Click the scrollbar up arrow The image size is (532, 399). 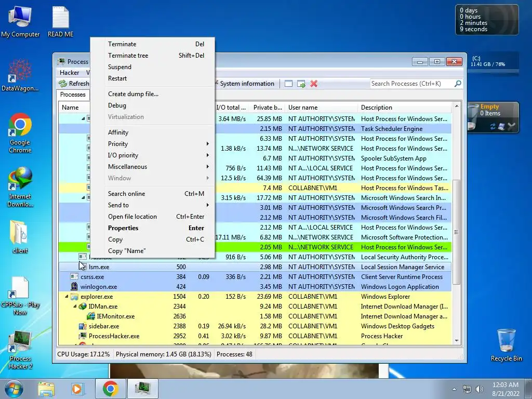pos(456,106)
